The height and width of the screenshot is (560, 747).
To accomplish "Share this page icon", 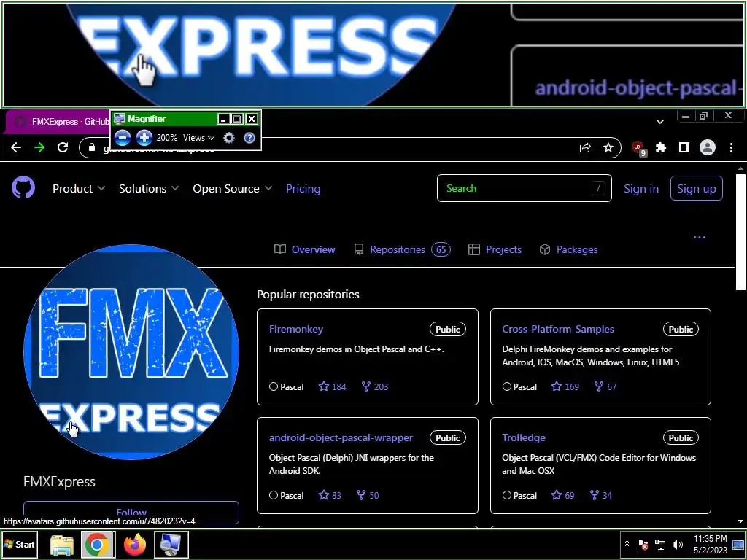I will point(585,147).
